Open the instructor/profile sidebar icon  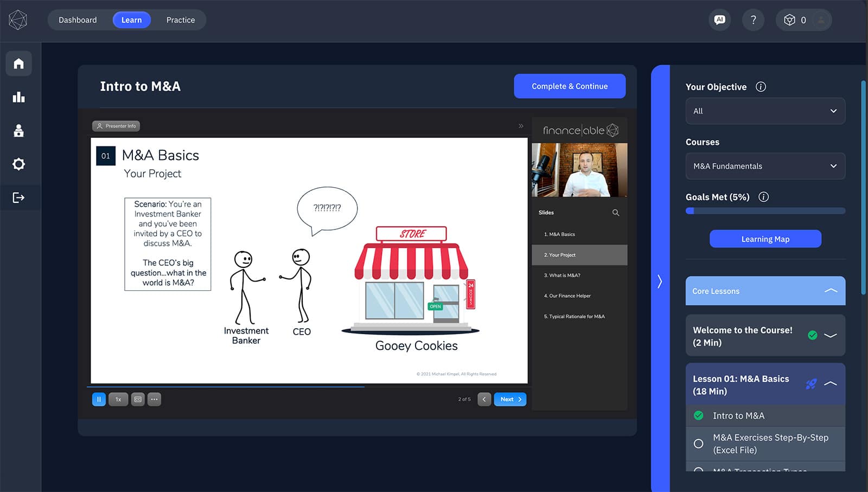(18, 131)
